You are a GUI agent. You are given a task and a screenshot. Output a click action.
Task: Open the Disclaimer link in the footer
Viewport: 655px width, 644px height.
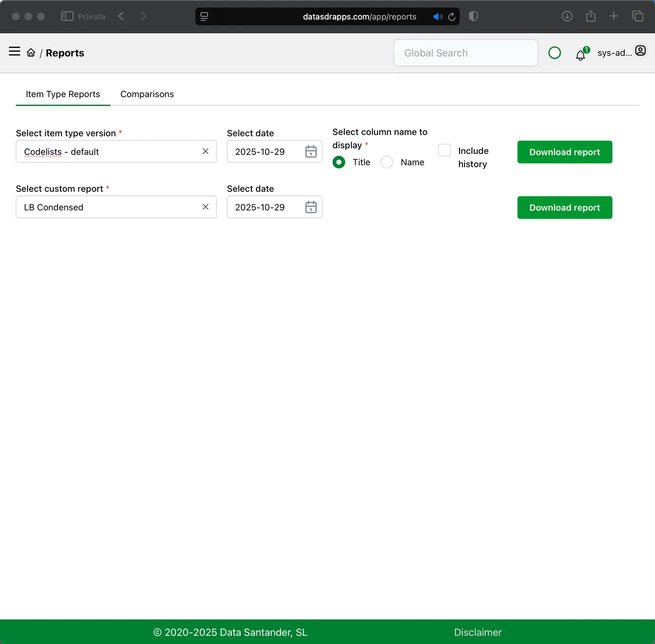(478, 632)
